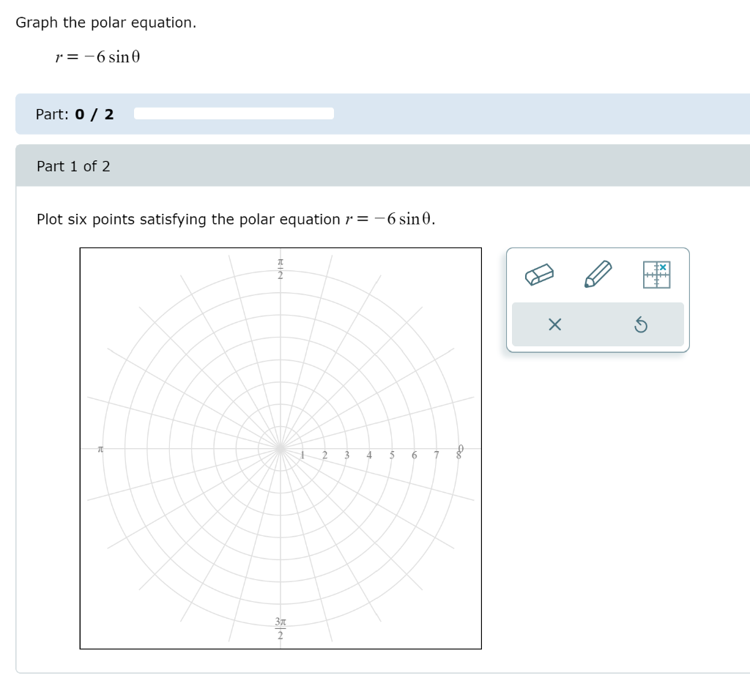Click the plot six points instruction text
Viewport: 750px width, 700px height.
pyautogui.click(x=234, y=219)
